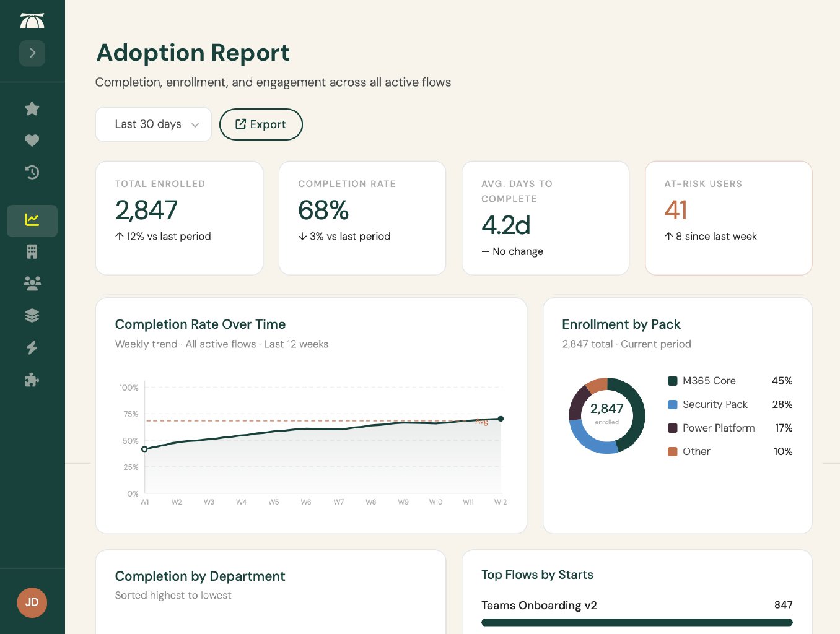Open the Integrations puzzle piece icon
This screenshot has height=634, width=840.
[x=32, y=380]
